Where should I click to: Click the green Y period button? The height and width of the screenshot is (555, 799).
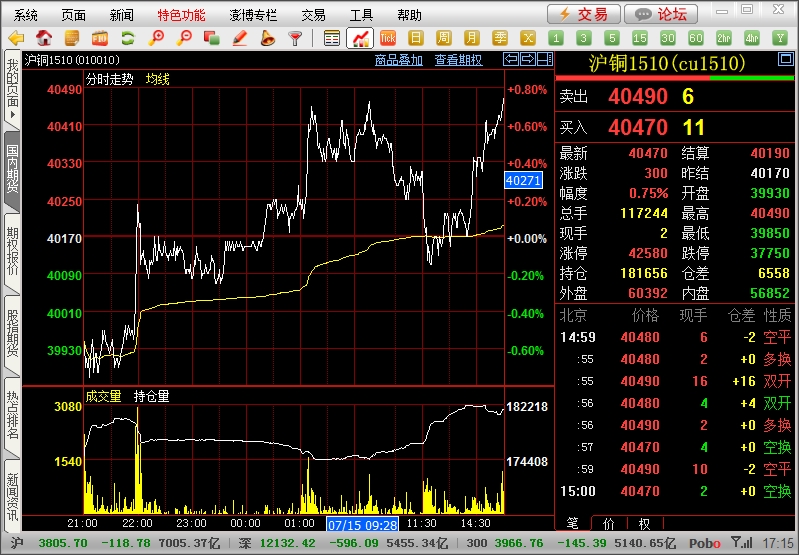[x=780, y=38]
